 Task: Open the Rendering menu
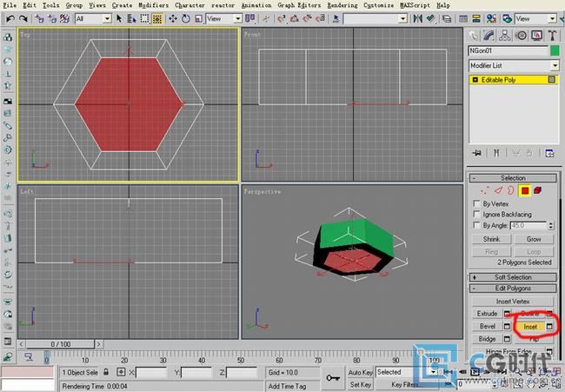342,5
